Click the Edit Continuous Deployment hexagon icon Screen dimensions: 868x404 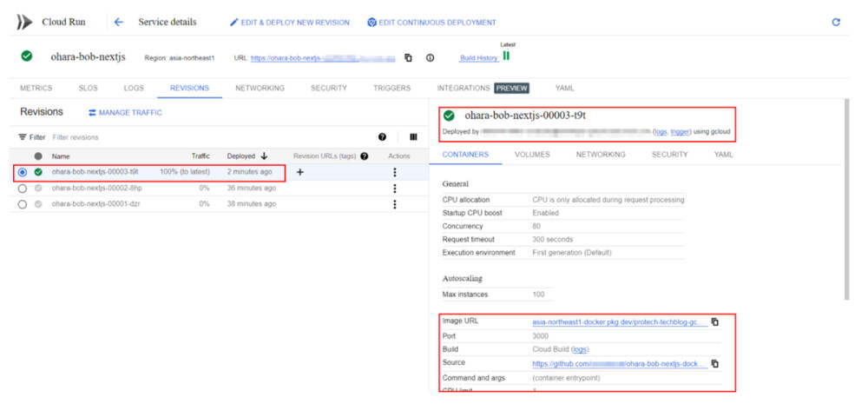[x=372, y=23]
